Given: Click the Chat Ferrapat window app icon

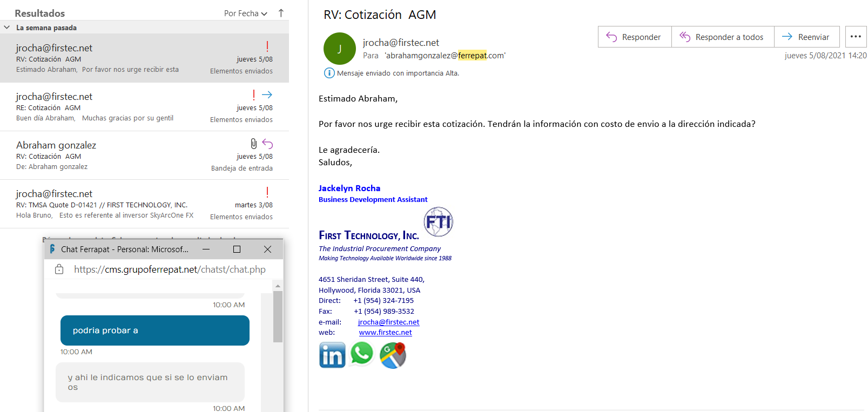Looking at the screenshot, I should tap(52, 249).
